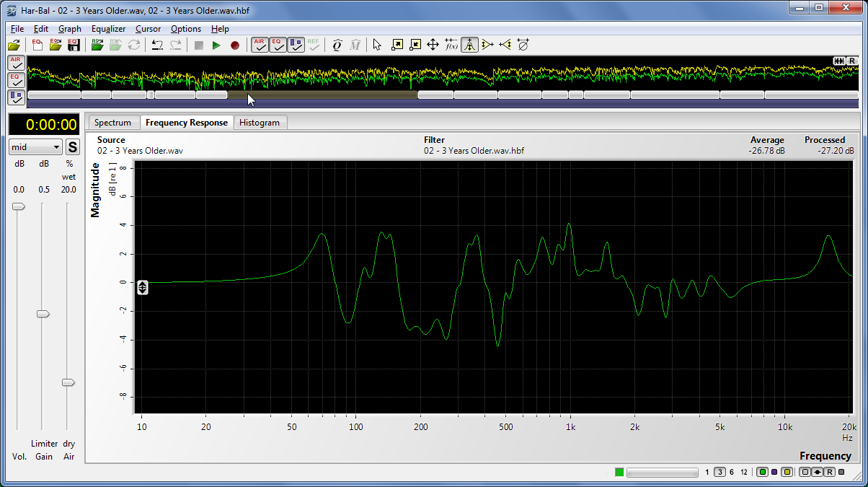Click the red Record button

pos(234,45)
